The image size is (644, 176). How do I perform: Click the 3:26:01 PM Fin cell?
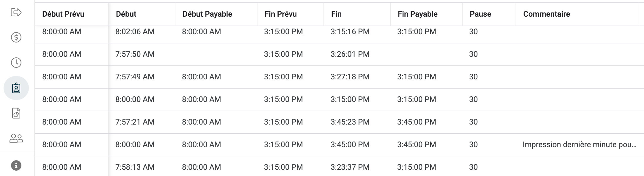tap(350, 54)
